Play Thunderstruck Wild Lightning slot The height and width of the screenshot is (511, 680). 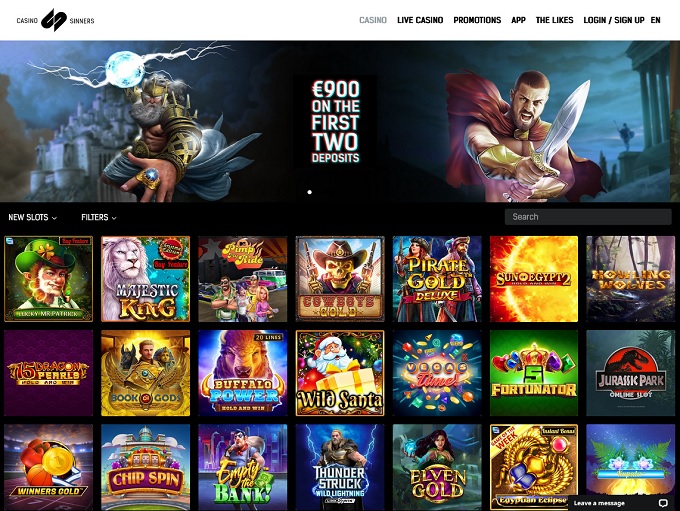coord(340,467)
